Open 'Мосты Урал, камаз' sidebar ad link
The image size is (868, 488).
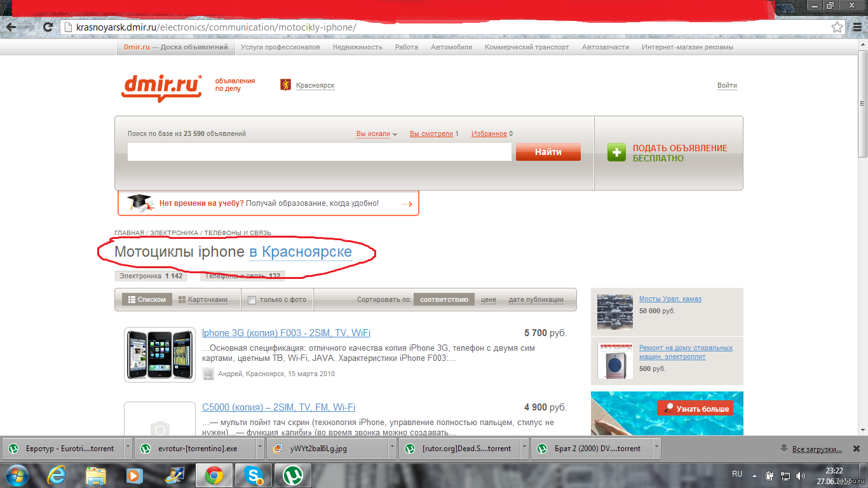(x=670, y=299)
